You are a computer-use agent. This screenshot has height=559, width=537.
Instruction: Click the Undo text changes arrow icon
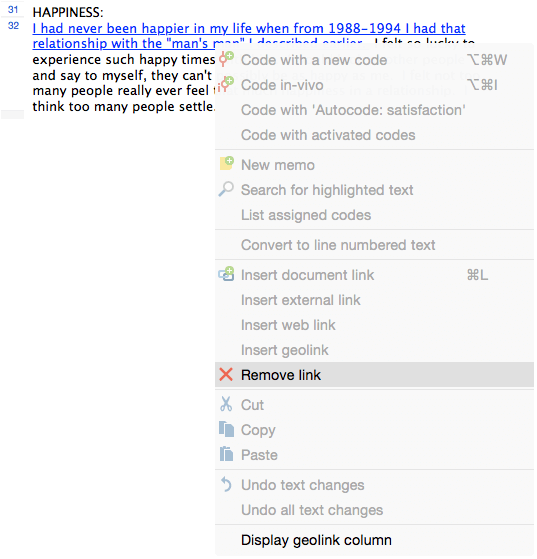click(x=226, y=484)
